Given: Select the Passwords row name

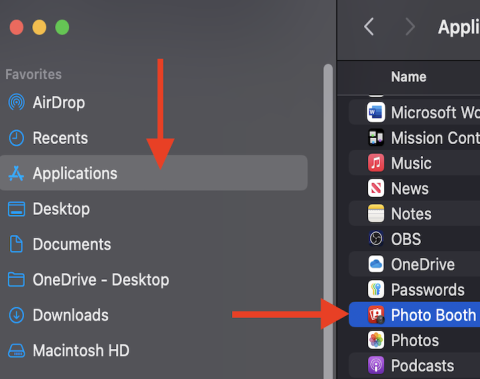Looking at the screenshot, I should (428, 290).
